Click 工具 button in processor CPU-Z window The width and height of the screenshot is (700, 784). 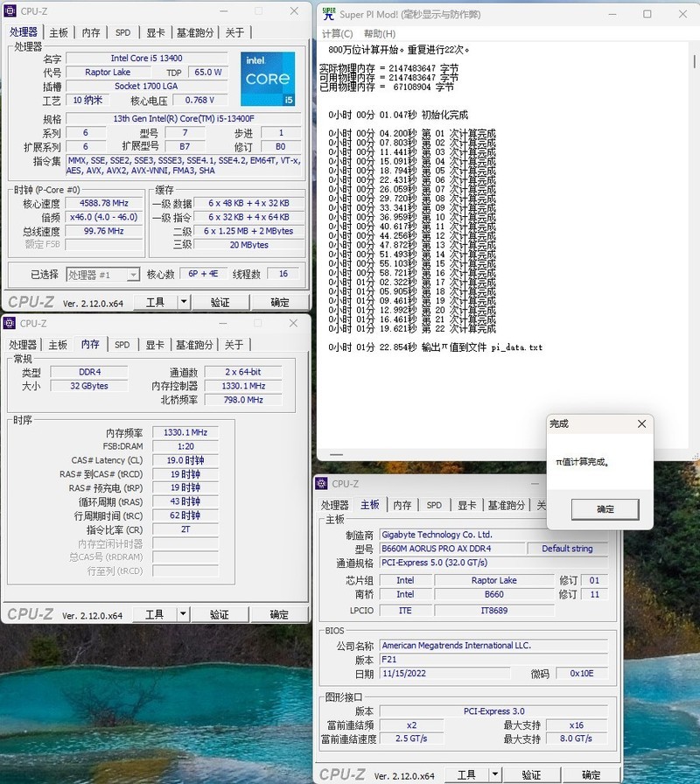pos(155,302)
